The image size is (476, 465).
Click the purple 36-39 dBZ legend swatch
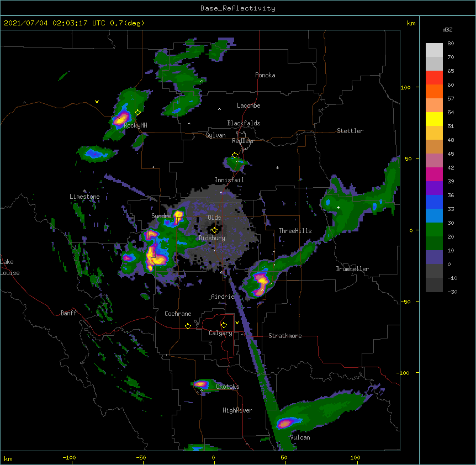(x=434, y=188)
